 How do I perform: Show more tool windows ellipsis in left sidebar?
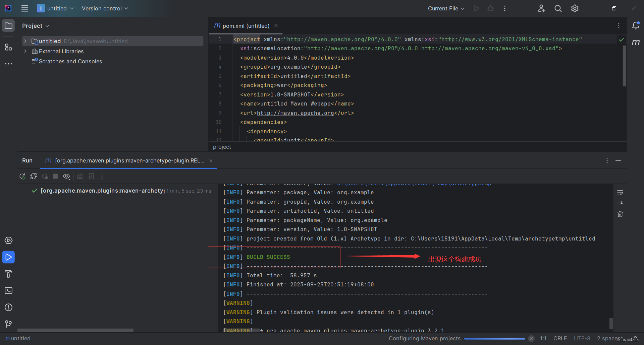(x=9, y=64)
